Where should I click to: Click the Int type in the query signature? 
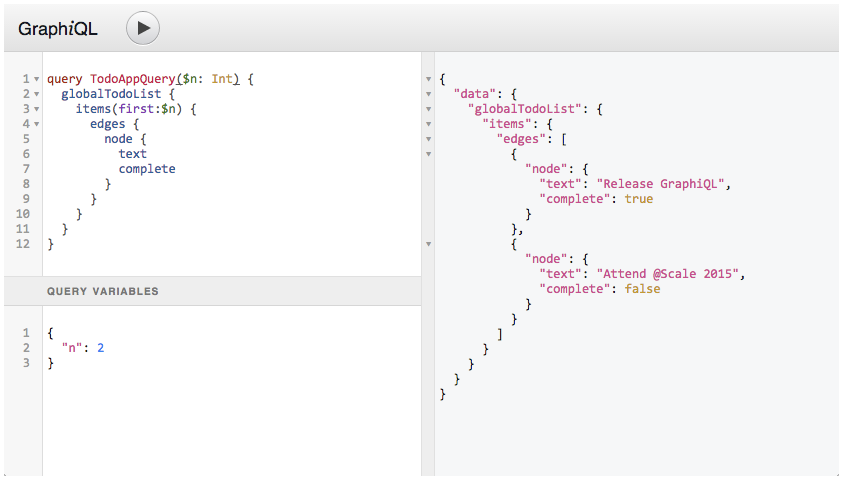(x=222, y=79)
